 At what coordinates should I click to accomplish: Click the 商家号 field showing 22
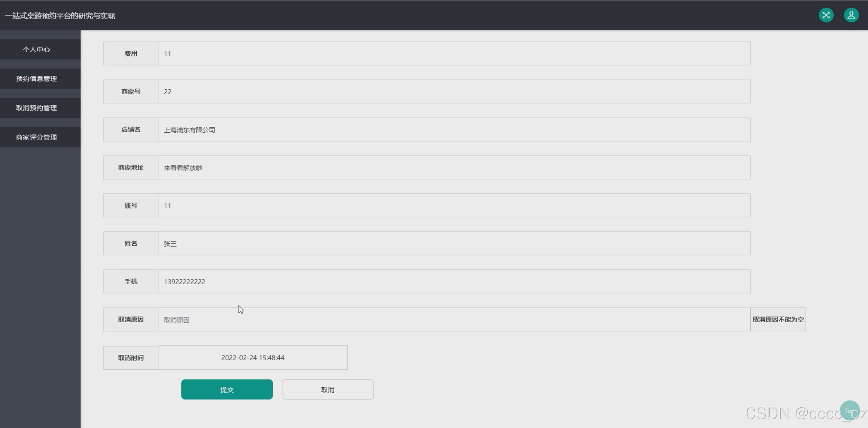tap(453, 92)
